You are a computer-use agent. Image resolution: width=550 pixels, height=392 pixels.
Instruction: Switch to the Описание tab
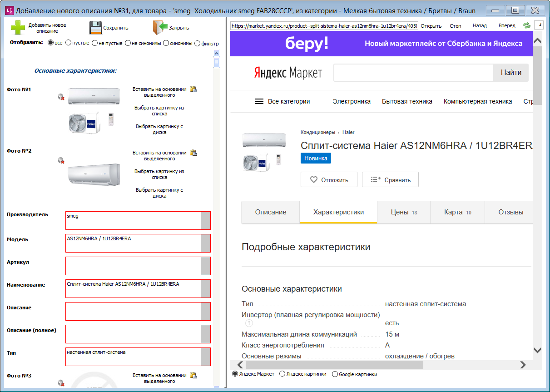coord(271,212)
